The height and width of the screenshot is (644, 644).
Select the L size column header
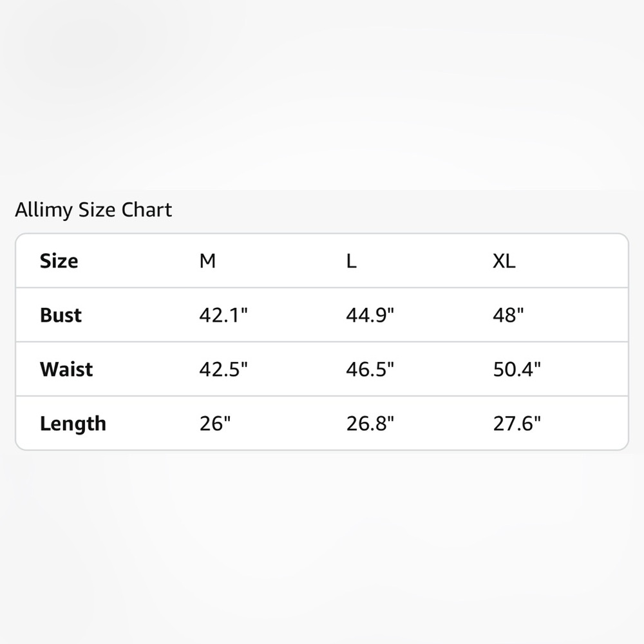tap(351, 261)
